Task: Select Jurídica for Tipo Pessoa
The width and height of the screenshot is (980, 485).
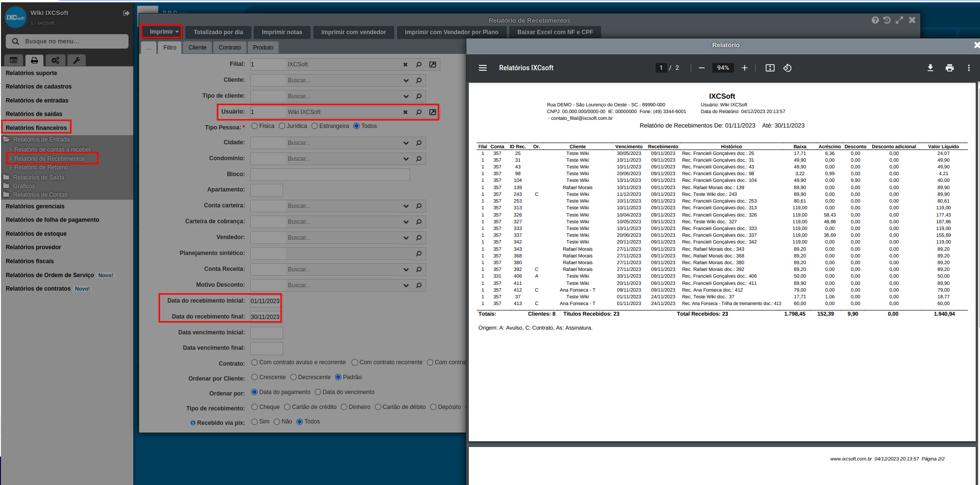Action: [x=282, y=126]
